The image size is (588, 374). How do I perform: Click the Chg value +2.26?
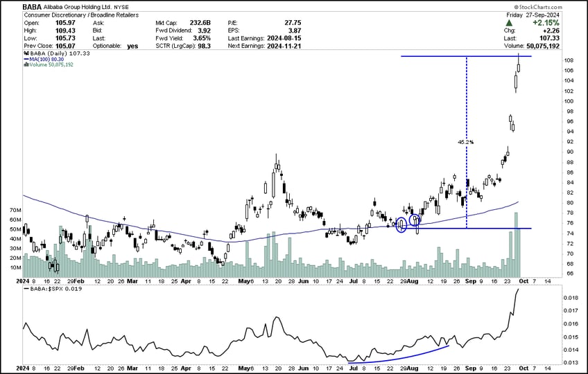point(551,30)
